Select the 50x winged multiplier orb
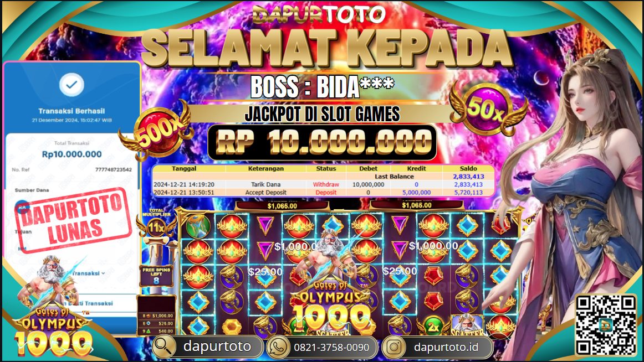 click(x=487, y=108)
